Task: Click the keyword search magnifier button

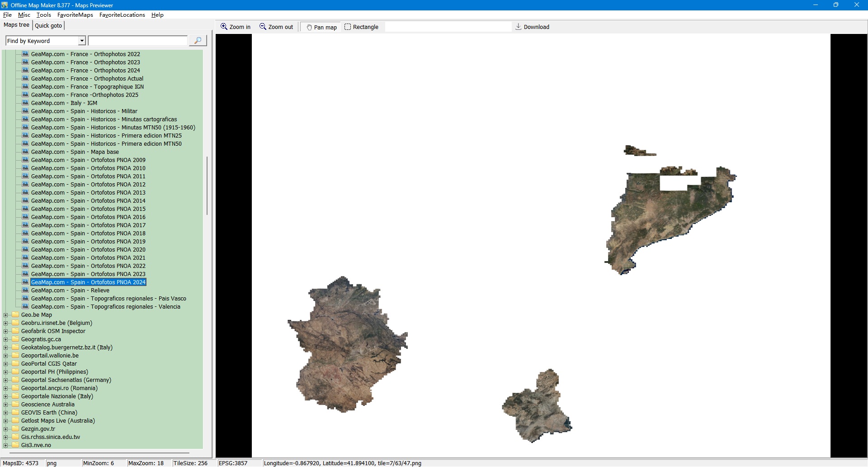Action: [x=198, y=41]
